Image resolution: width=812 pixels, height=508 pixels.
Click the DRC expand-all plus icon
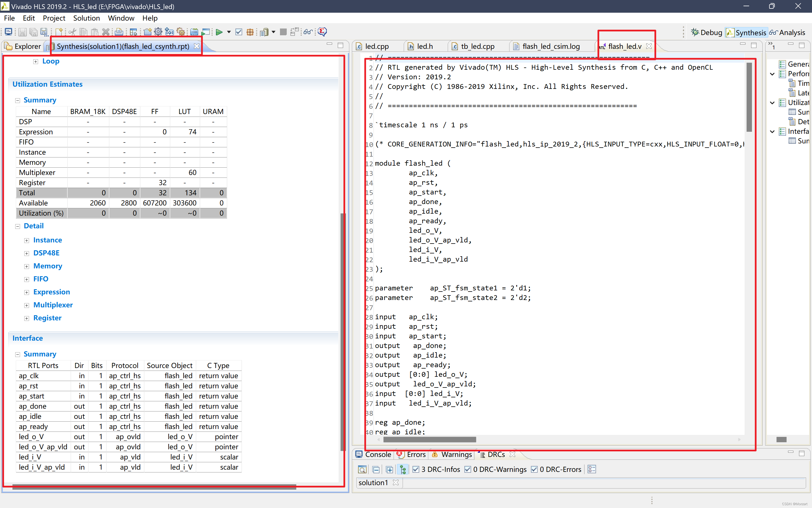389,469
